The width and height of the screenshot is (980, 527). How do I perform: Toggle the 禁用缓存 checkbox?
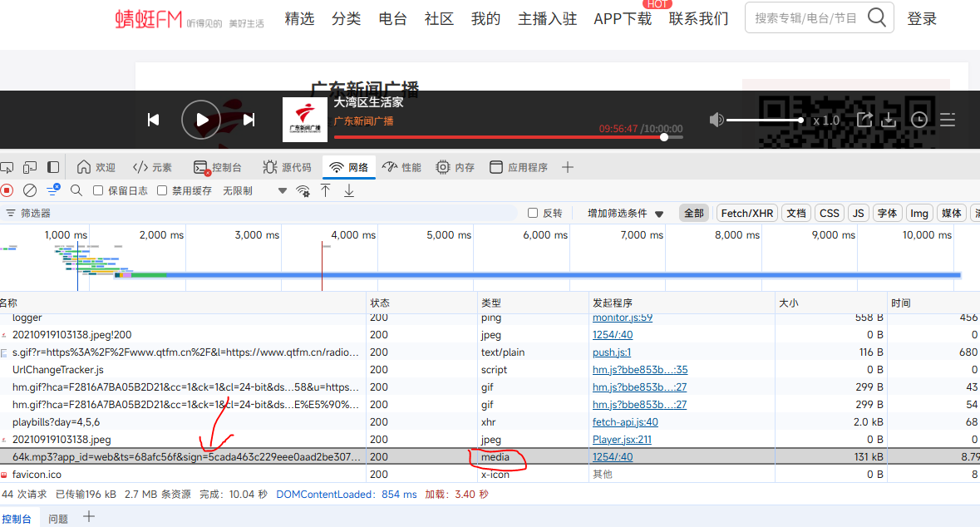(162, 190)
